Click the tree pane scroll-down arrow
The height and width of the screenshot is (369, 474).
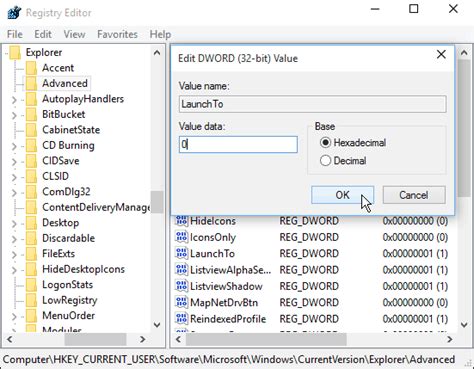157,325
